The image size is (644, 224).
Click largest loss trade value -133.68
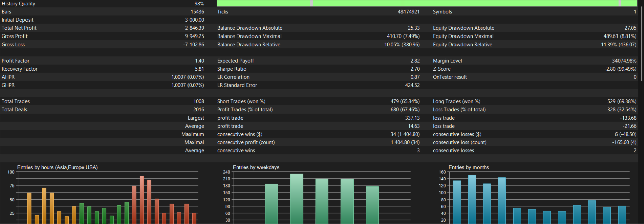628,118
